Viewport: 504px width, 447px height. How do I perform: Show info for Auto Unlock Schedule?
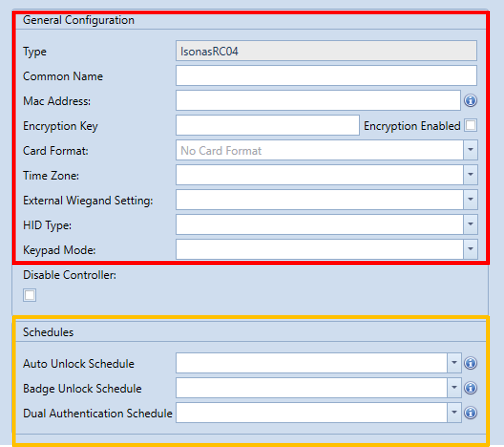(471, 363)
